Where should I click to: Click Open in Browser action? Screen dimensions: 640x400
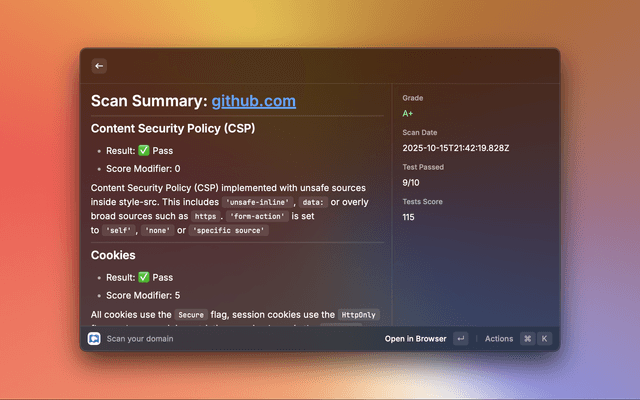coord(415,339)
